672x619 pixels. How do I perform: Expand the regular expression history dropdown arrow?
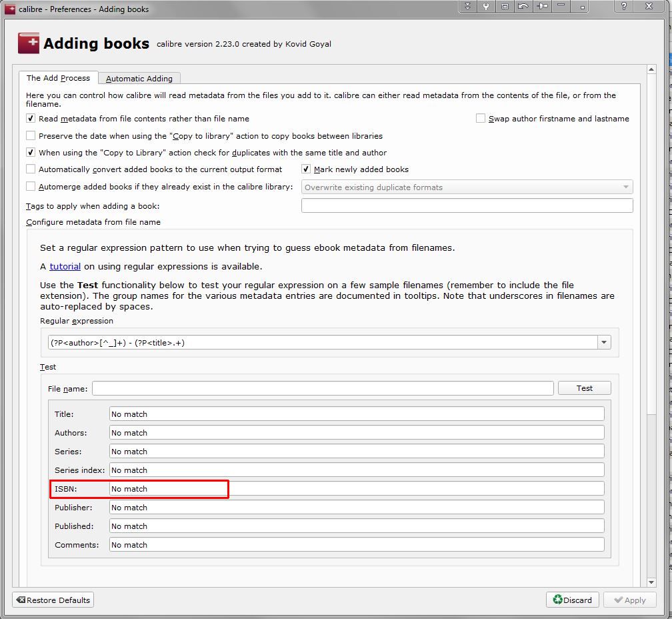pos(604,342)
